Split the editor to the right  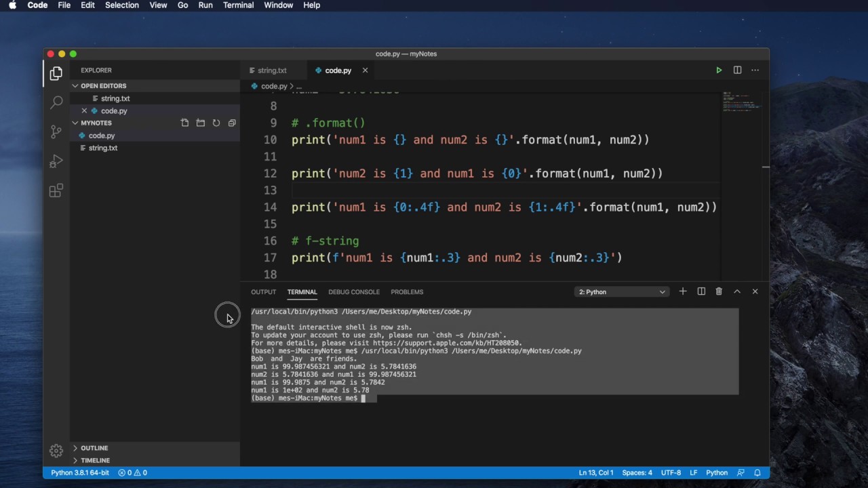click(x=737, y=70)
